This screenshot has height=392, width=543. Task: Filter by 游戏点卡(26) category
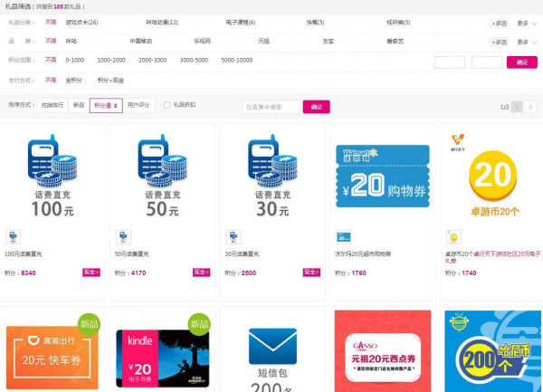(x=81, y=22)
